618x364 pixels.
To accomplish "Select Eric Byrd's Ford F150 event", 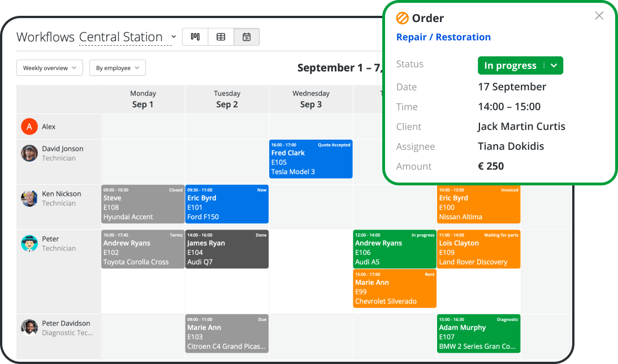I will 227,204.
